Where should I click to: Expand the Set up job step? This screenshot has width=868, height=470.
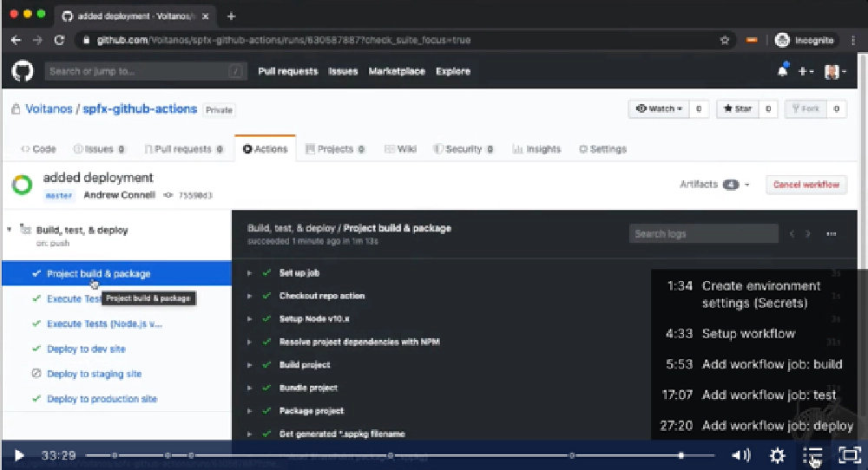click(250, 273)
